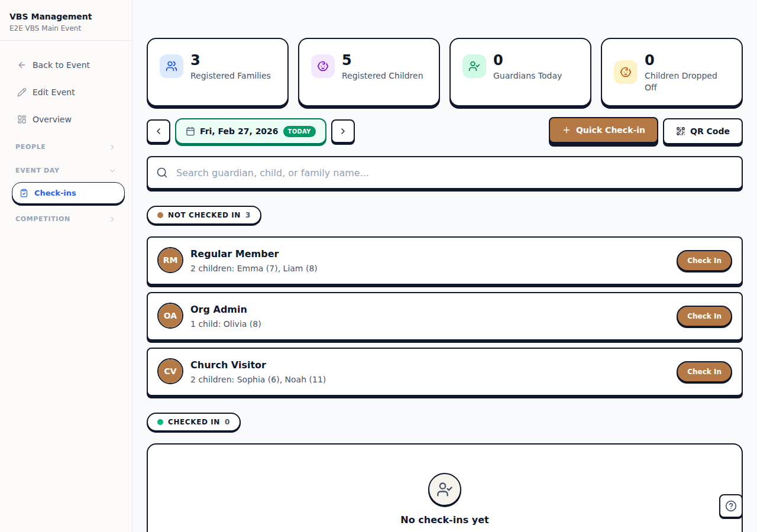Advance to the next day
The image size is (757, 532).
pos(343,131)
